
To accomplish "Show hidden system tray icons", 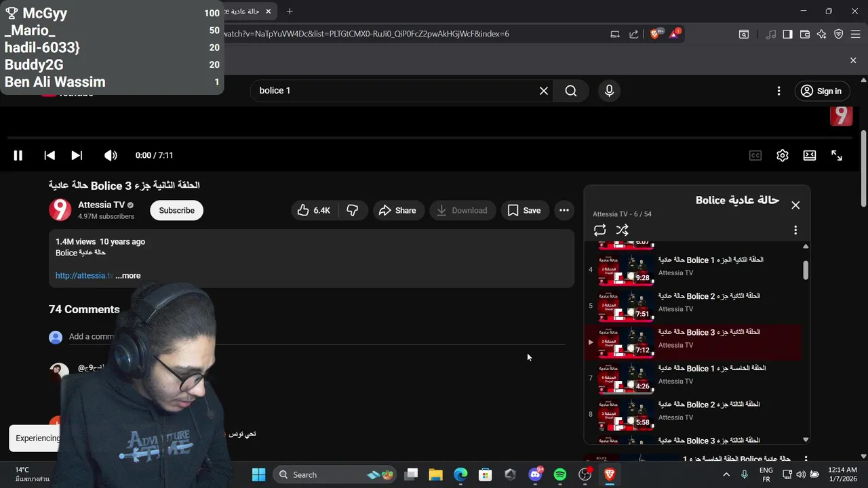I will [726, 474].
